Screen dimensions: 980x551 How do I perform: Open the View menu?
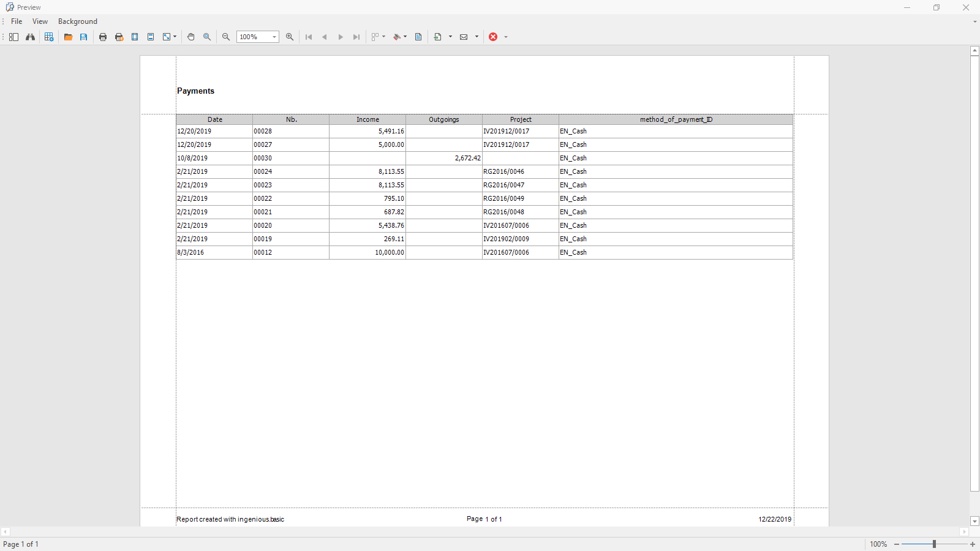pyautogui.click(x=40, y=21)
